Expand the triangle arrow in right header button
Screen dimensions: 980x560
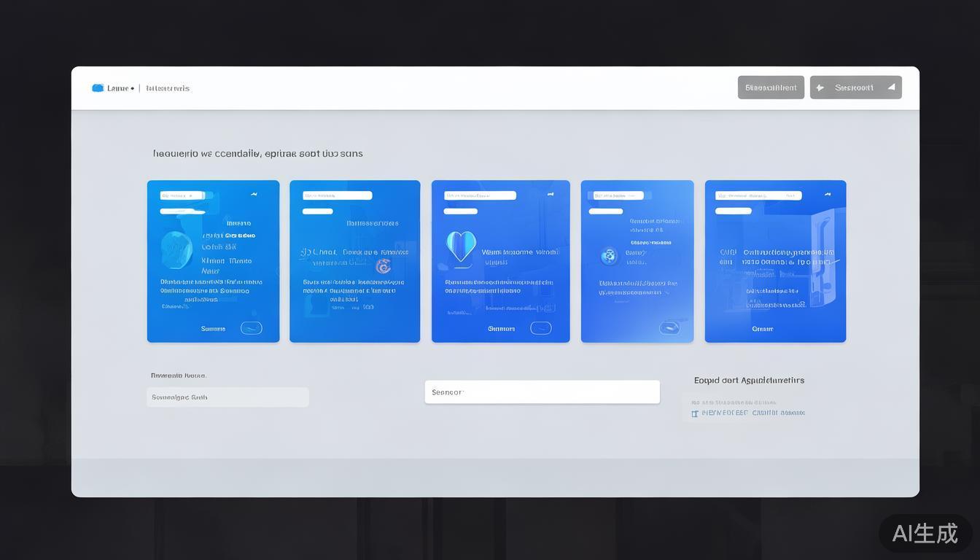[891, 87]
